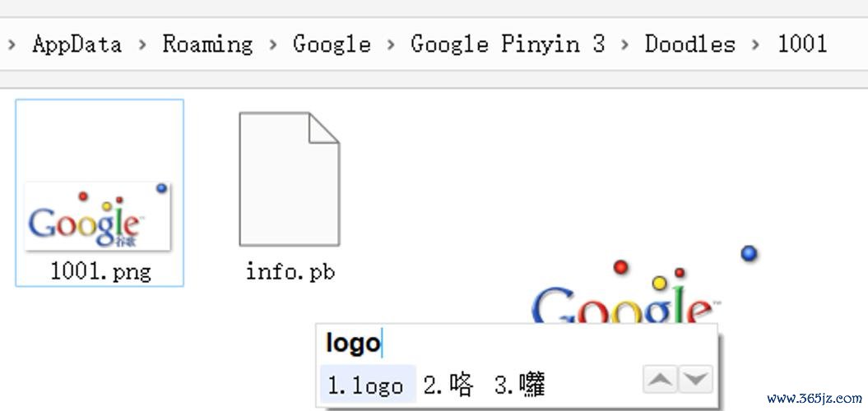
Task: Select the info.pb blank file icon
Action: [289, 178]
